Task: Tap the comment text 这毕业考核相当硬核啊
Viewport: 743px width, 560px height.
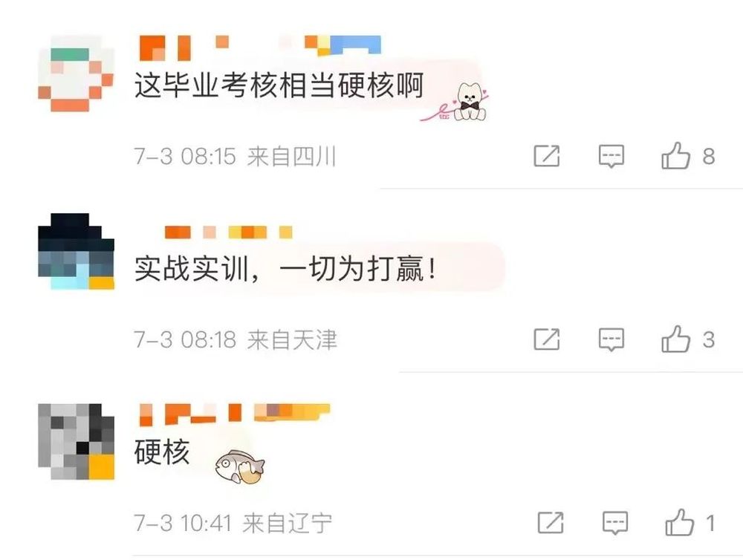Action: coord(279,85)
